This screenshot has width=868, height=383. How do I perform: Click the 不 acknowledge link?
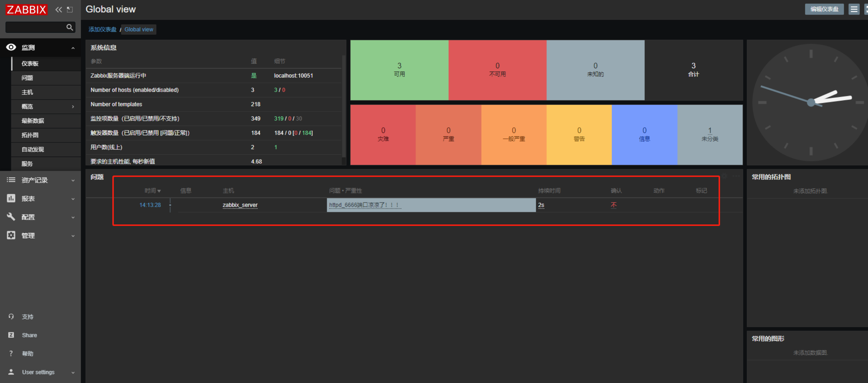(613, 205)
